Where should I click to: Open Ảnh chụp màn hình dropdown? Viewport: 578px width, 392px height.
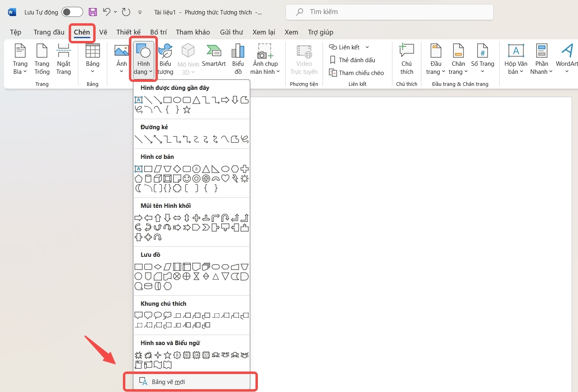pyautogui.click(x=265, y=59)
